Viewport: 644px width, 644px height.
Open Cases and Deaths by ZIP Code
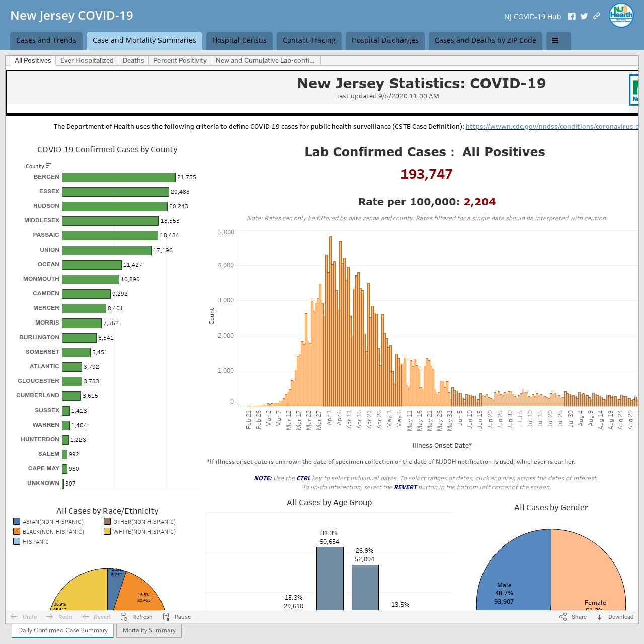click(486, 41)
